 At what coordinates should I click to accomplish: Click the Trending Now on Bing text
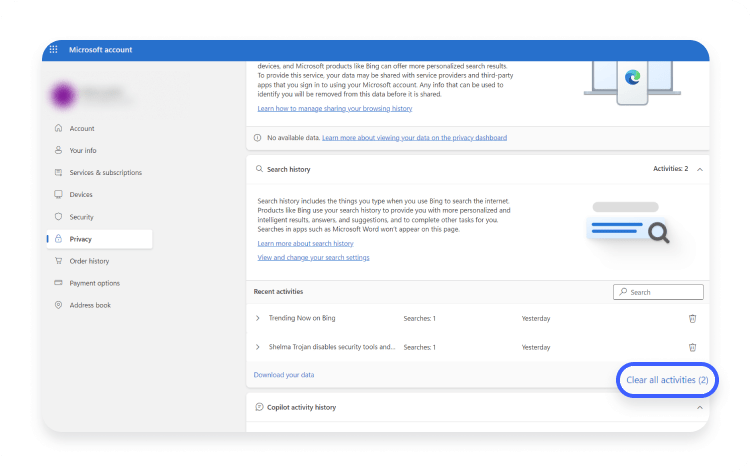pyautogui.click(x=302, y=318)
